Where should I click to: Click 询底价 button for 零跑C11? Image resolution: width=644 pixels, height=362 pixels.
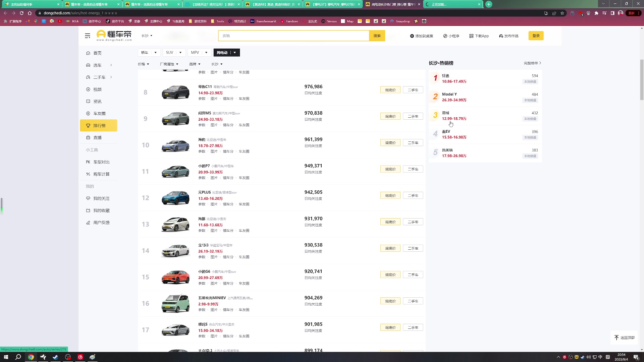(390, 90)
